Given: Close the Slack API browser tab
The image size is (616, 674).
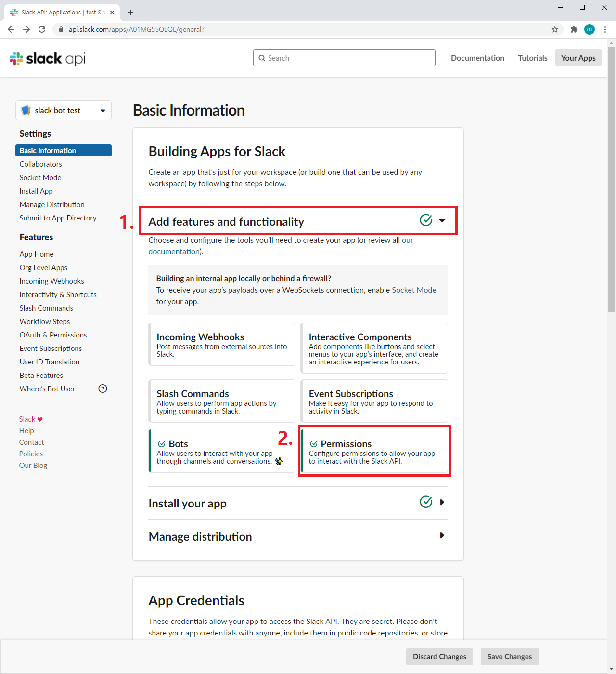Looking at the screenshot, I should coord(112,13).
